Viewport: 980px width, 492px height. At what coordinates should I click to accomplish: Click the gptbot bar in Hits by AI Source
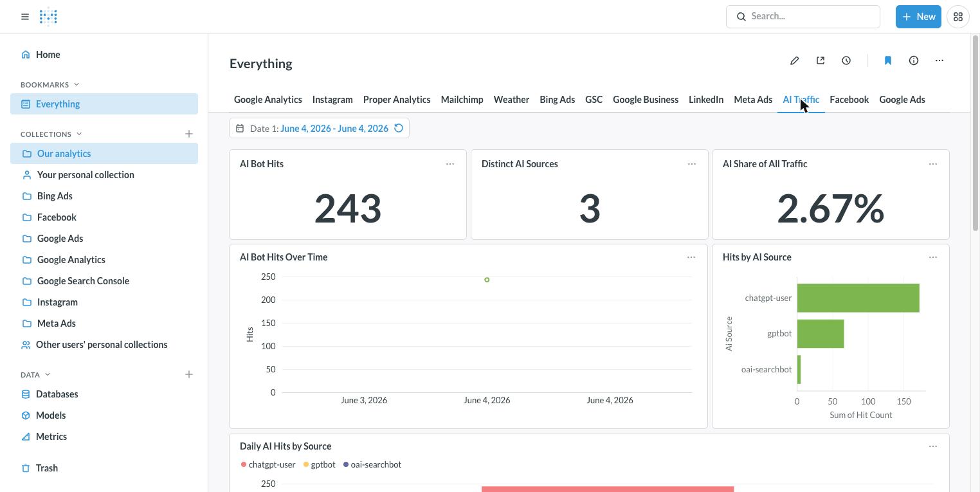click(x=821, y=334)
